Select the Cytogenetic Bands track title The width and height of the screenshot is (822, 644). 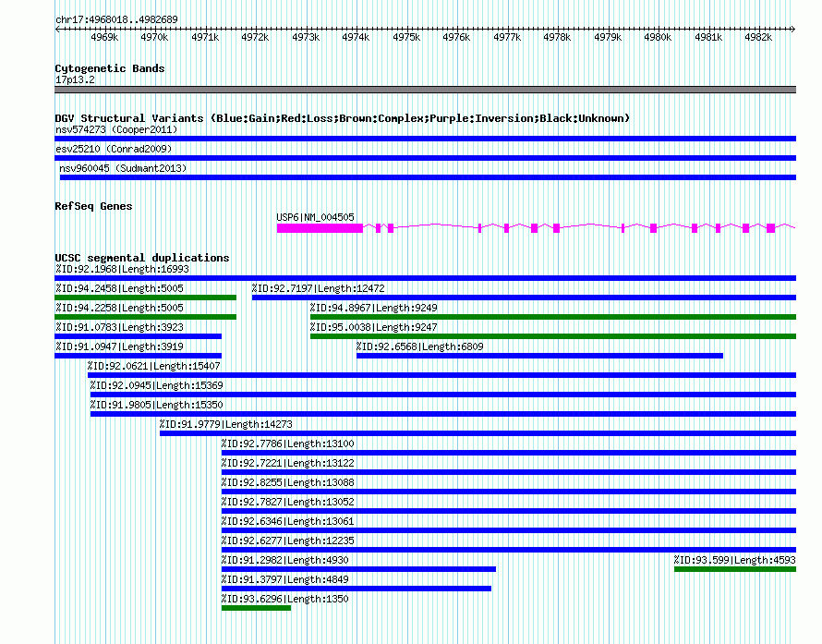tap(110, 68)
